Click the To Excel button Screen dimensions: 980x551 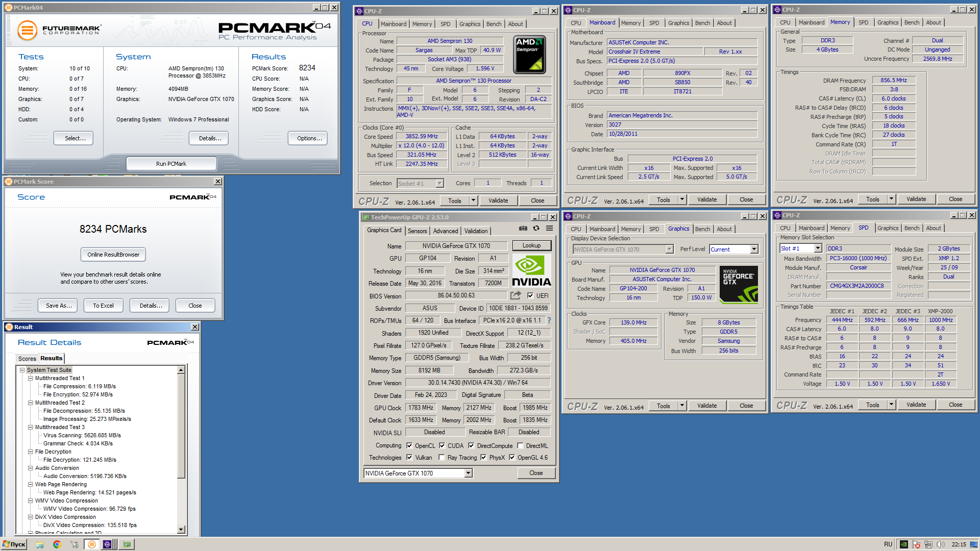103,306
